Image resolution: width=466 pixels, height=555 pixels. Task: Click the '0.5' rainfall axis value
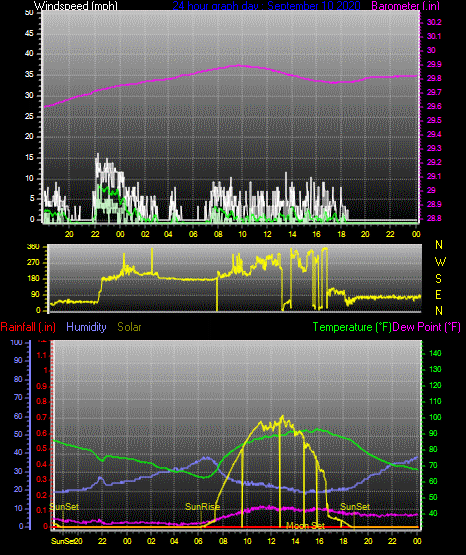(42, 448)
